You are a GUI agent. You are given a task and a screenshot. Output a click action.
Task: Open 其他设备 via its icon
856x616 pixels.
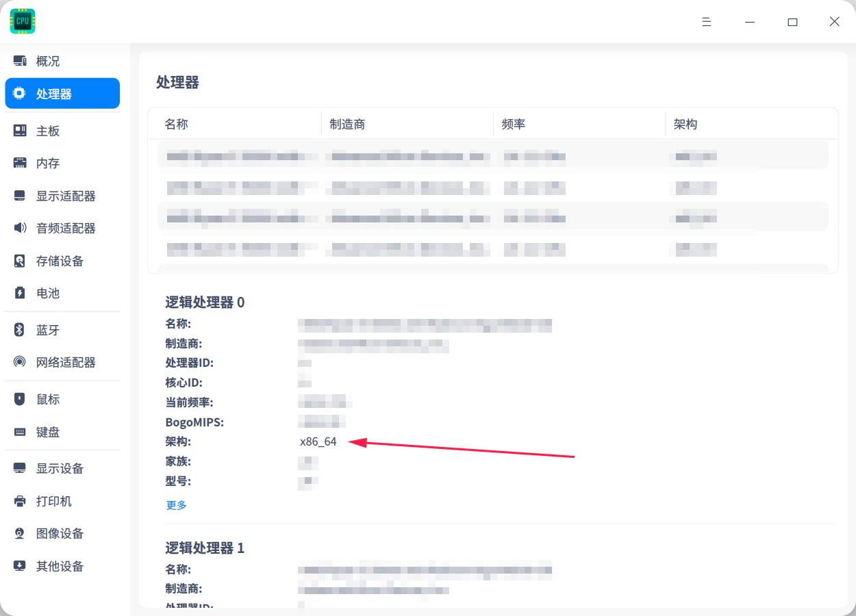point(19,566)
